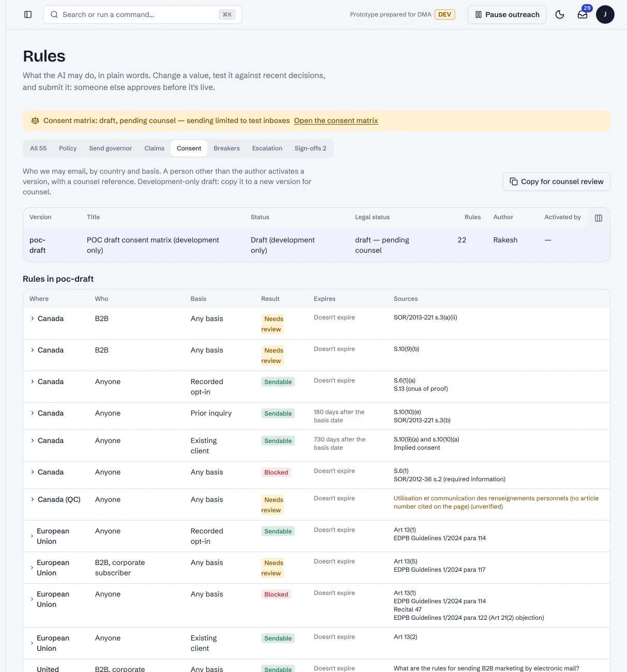Click the scales icon in consent banner
Screen dimensions: 627x672
click(x=35, y=120)
